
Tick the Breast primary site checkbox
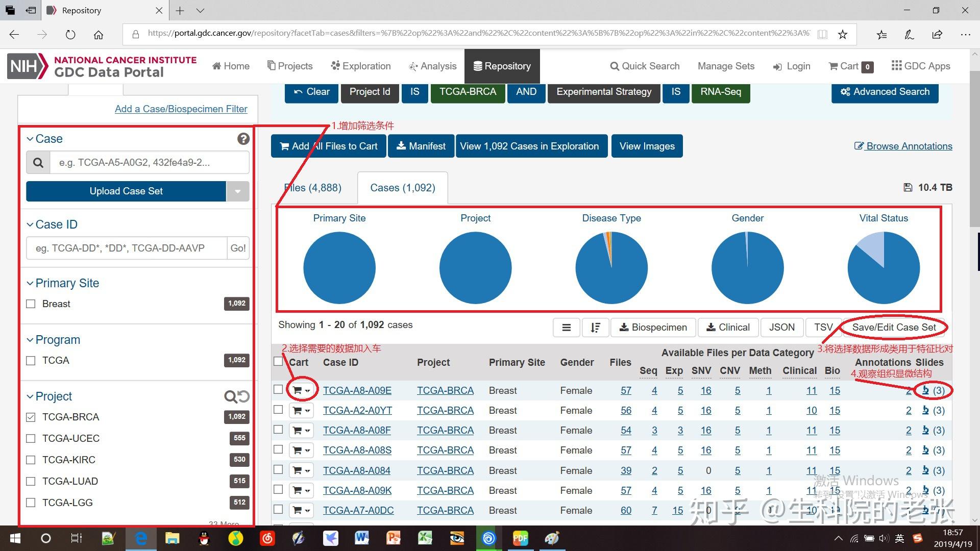[x=31, y=304]
